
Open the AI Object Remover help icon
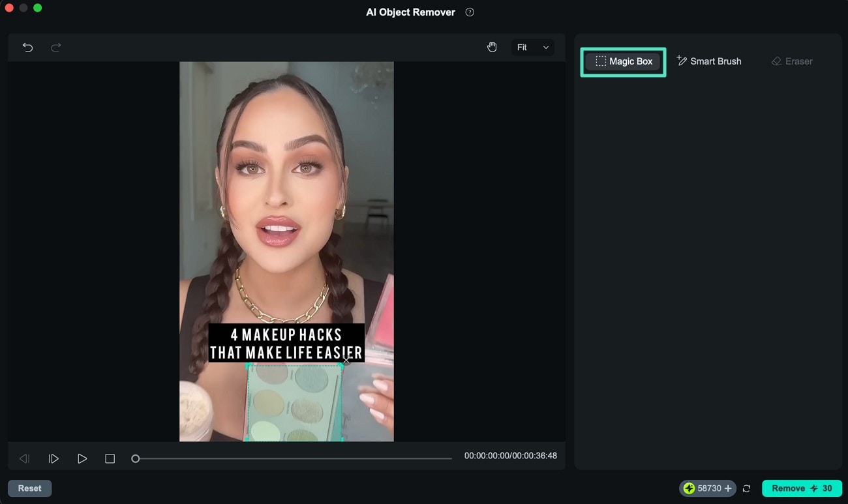pos(470,12)
